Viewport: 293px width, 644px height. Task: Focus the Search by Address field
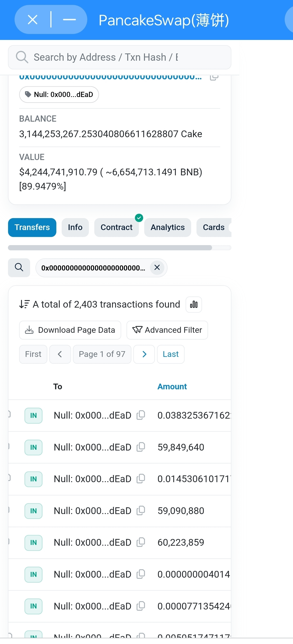tap(119, 57)
